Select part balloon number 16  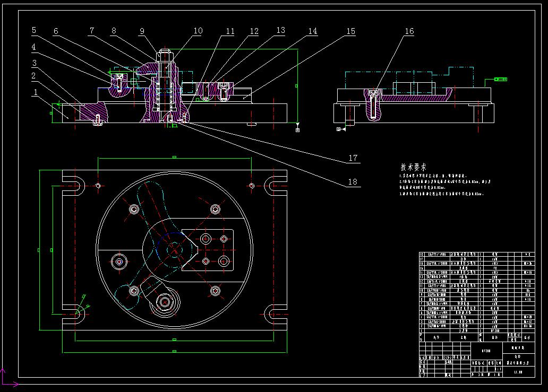(x=409, y=31)
